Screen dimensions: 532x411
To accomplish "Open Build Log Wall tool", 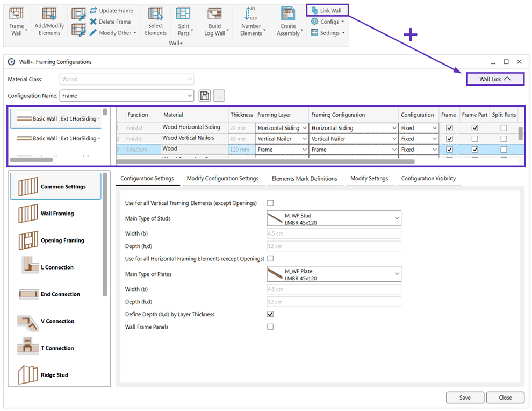I will 215,22.
